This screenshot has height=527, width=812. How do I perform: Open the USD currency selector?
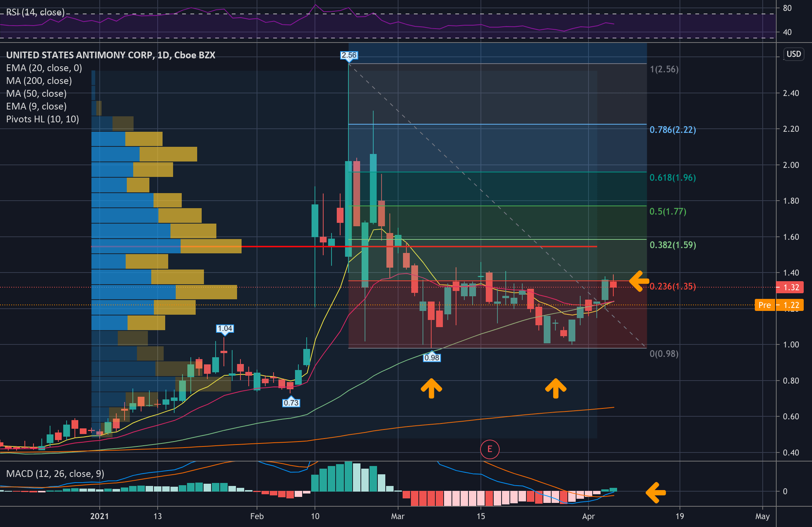click(794, 54)
